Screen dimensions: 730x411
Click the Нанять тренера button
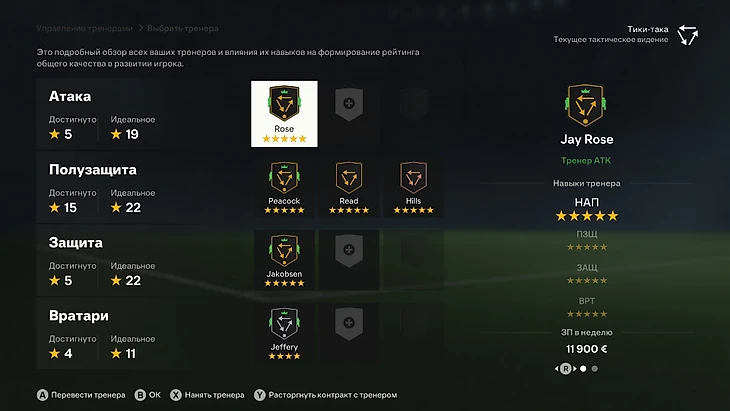pyautogui.click(x=207, y=395)
